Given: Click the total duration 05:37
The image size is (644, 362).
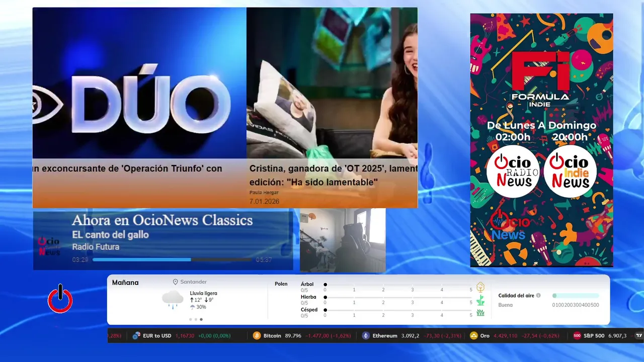Looking at the screenshot, I should 264,260.
